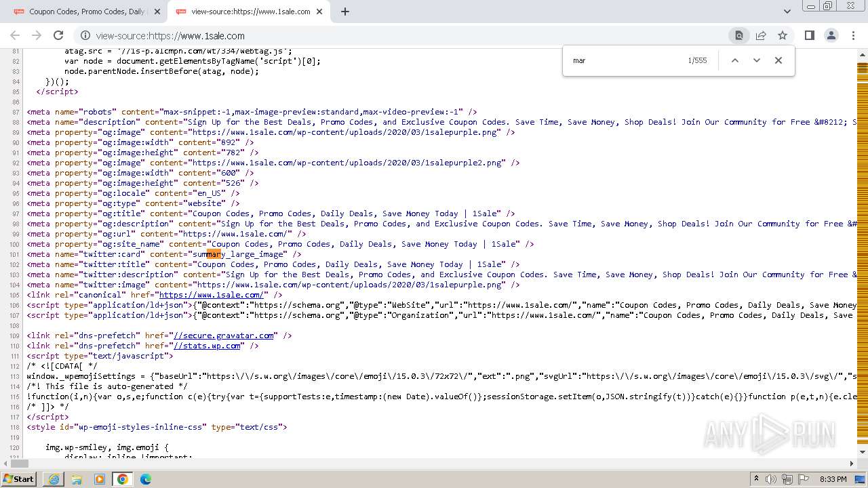This screenshot has height=488, width=868.
Task: Click the highlighted 'mar' match in summary_large_image
Action: (x=214, y=254)
